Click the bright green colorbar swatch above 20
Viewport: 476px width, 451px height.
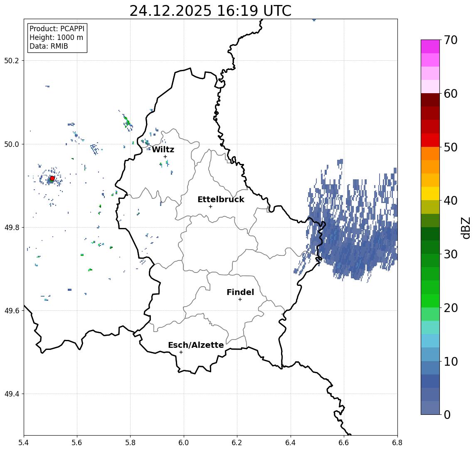(430, 300)
